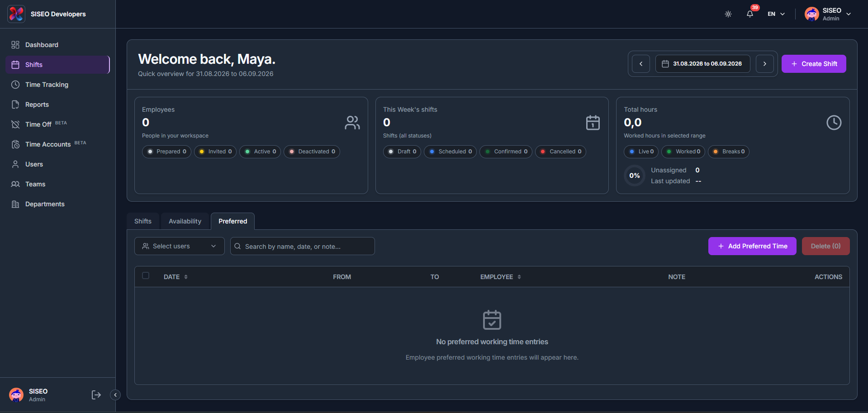Click the Time Off crossed-clock icon

coord(15,124)
